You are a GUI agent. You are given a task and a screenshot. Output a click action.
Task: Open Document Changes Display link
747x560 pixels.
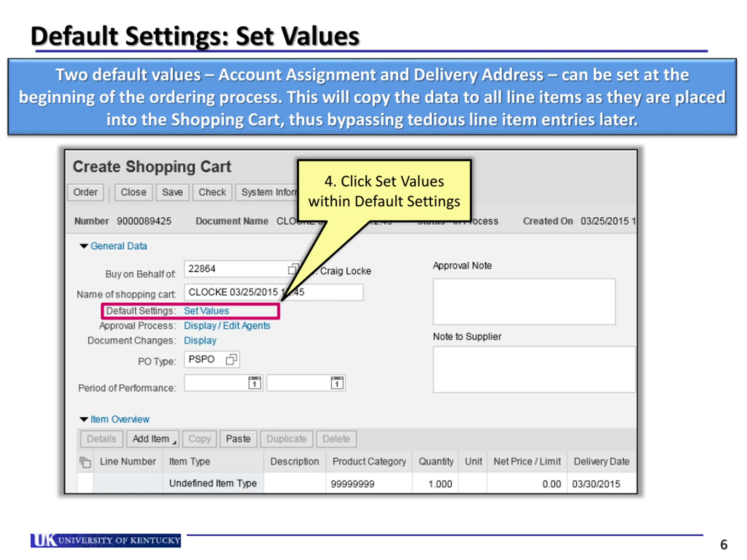coord(200,341)
